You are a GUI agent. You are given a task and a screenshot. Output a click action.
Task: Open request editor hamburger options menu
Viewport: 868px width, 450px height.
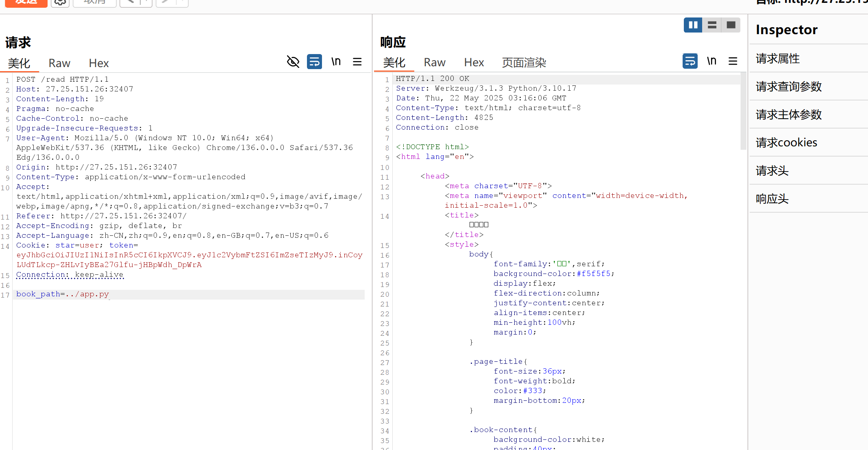click(x=357, y=62)
